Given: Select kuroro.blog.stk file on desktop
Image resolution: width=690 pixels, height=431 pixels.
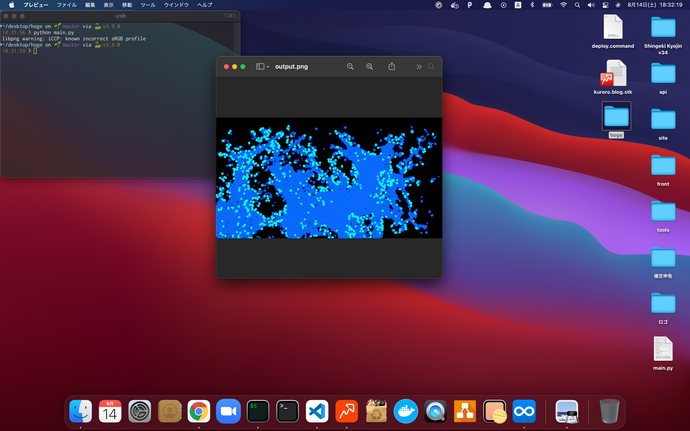Looking at the screenshot, I should tap(613, 77).
